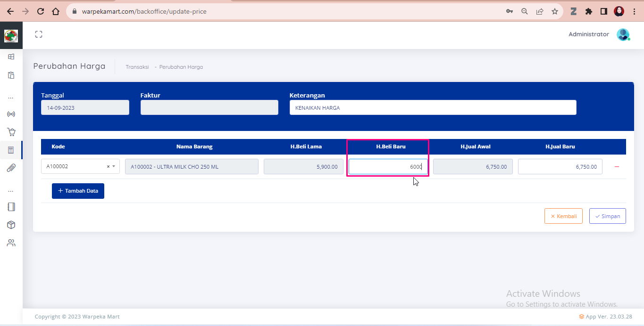View site lock information icon

coord(75,11)
